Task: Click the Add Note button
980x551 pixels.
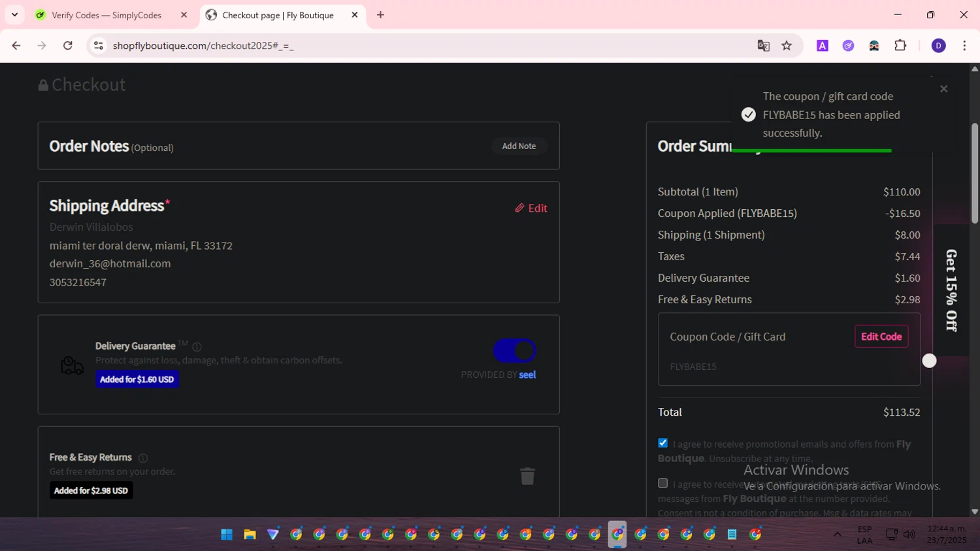Action: coord(519,146)
